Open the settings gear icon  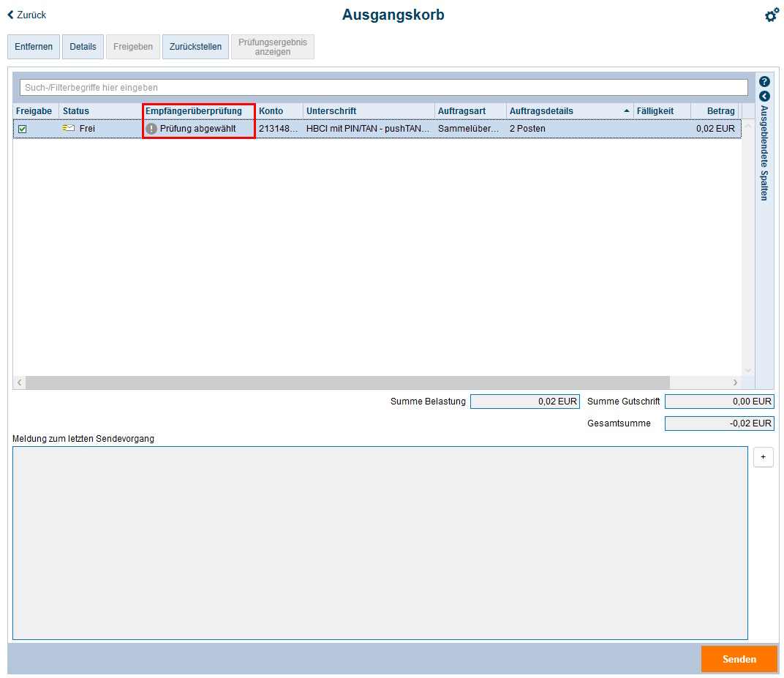coord(772,15)
